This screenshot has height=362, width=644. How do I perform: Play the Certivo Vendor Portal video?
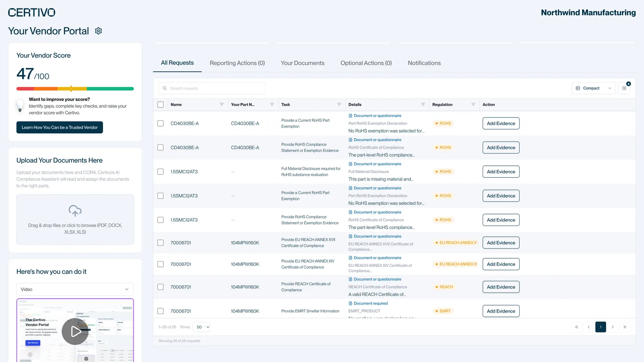75,331
